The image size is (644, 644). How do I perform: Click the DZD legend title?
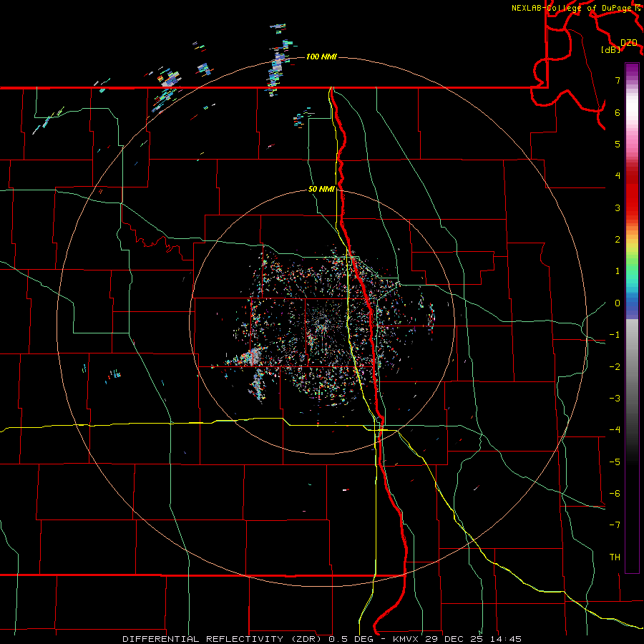[x=629, y=43]
